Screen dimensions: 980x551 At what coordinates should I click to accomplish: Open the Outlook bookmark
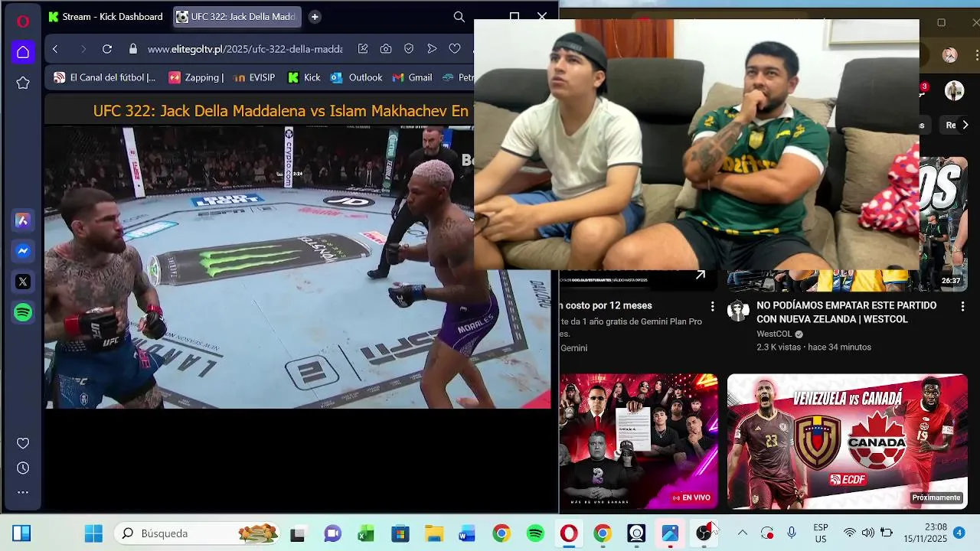357,77
